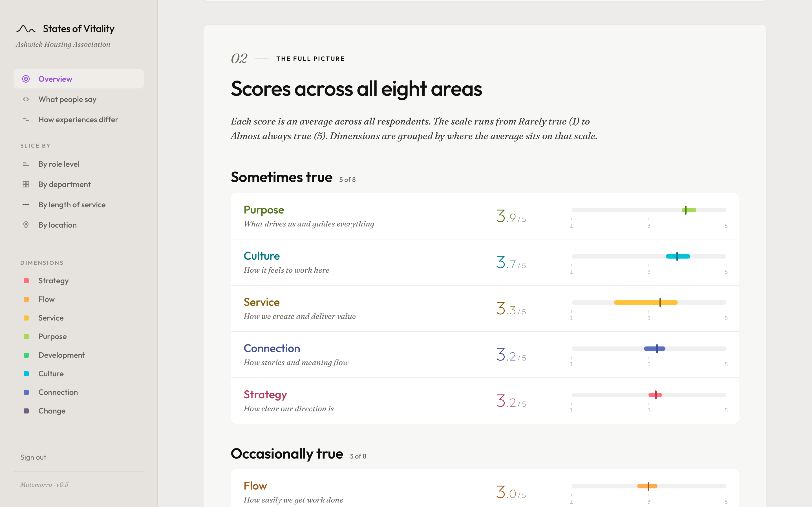Jump to the Change dimension

tap(52, 411)
